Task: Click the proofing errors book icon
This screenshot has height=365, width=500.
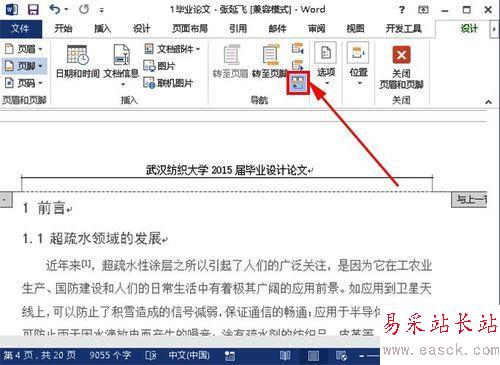Action: [151, 356]
